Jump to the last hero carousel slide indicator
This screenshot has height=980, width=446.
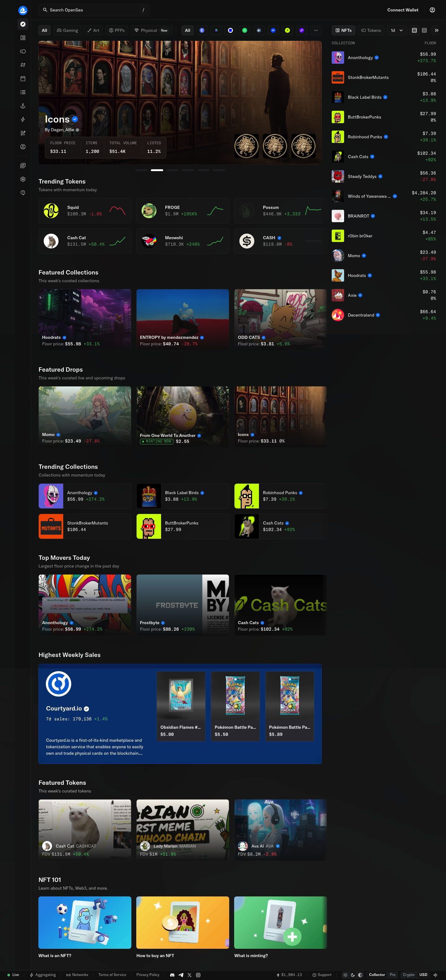tap(219, 170)
